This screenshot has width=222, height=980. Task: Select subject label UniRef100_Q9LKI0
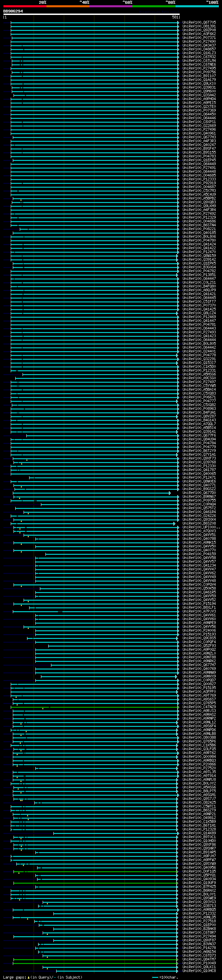tap(199, 84)
